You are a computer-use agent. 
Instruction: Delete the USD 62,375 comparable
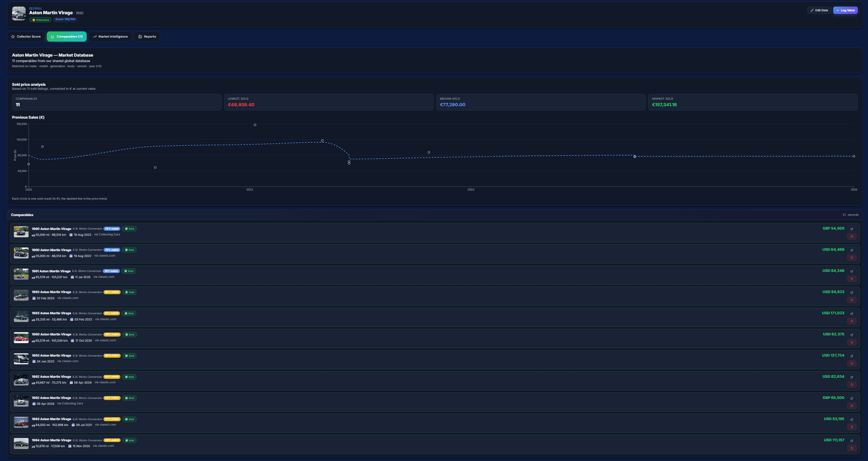point(852,342)
